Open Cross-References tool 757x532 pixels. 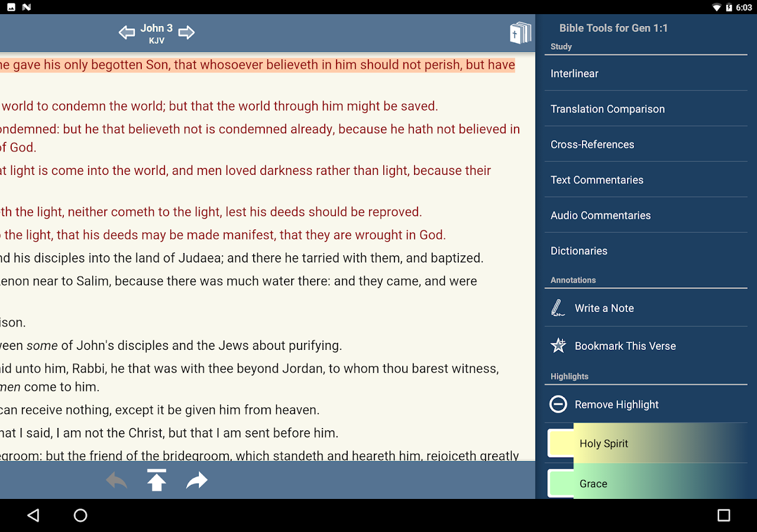pos(646,145)
